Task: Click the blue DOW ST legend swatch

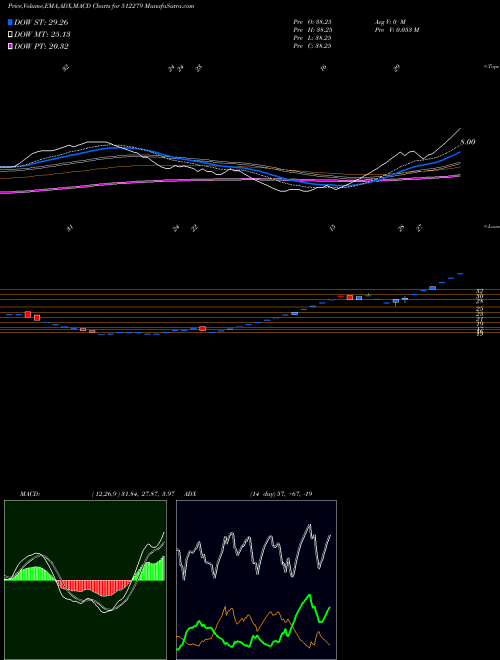Action: (11, 22)
